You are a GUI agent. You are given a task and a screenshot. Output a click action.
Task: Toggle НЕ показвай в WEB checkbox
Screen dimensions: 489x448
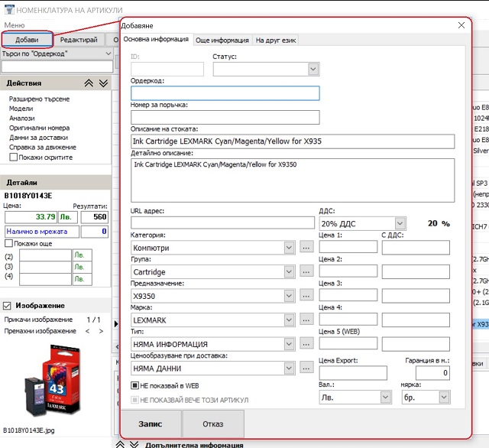pos(134,385)
